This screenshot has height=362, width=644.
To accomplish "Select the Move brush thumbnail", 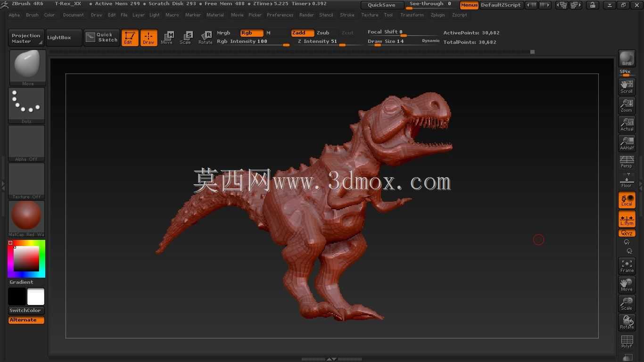I will point(27,67).
